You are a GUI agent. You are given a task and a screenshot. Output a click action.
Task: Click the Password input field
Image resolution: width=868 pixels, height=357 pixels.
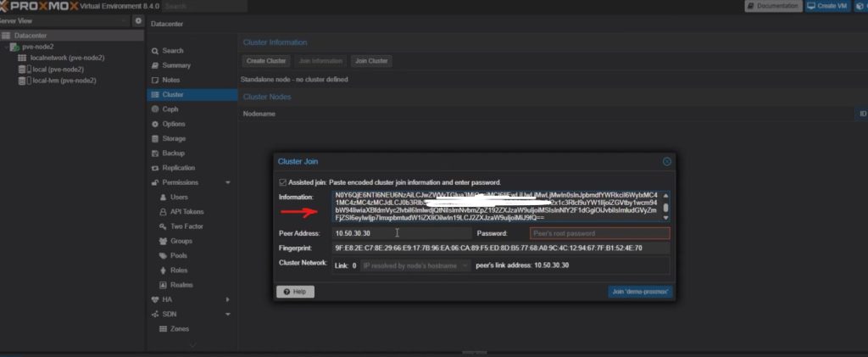599,233
